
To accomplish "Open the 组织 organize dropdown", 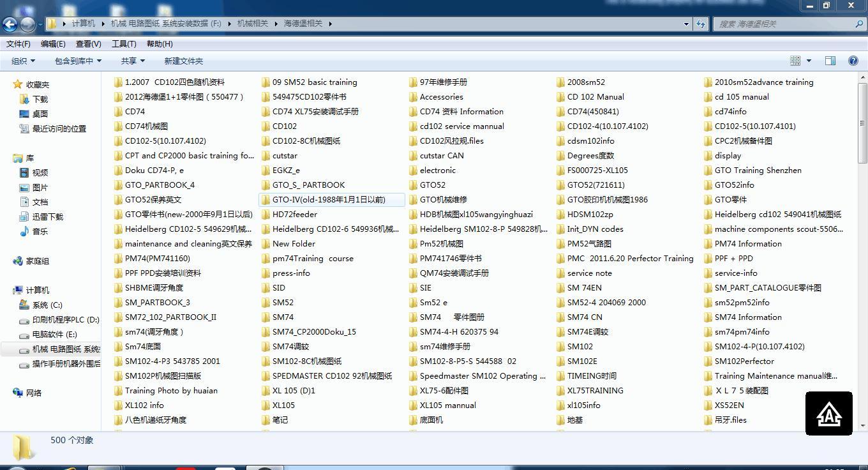I will pyautogui.click(x=23, y=61).
